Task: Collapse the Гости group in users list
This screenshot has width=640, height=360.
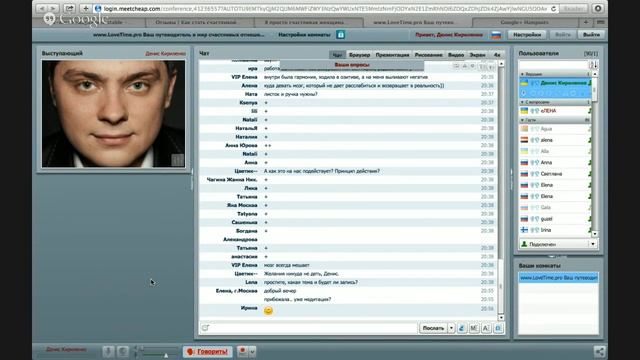Action: coord(522,120)
